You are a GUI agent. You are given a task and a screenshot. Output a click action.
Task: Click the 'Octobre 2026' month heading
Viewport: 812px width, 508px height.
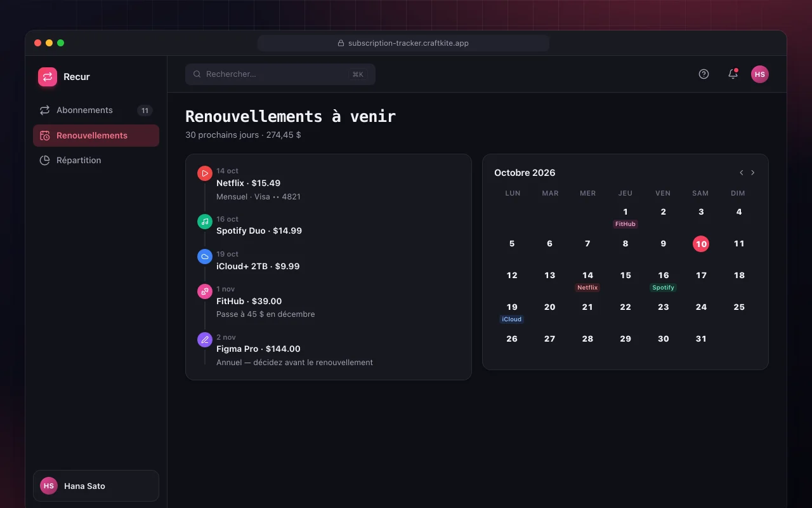tap(525, 173)
